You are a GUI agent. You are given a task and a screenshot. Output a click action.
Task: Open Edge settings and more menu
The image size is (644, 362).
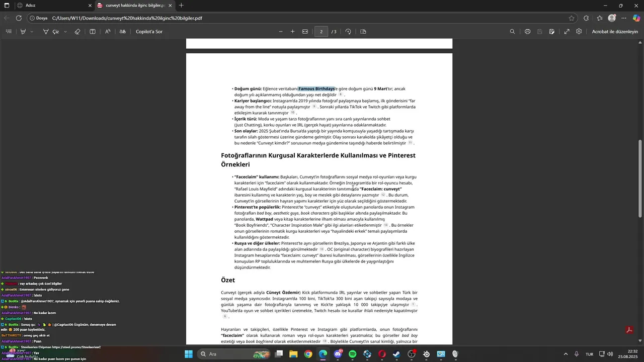(x=624, y=18)
